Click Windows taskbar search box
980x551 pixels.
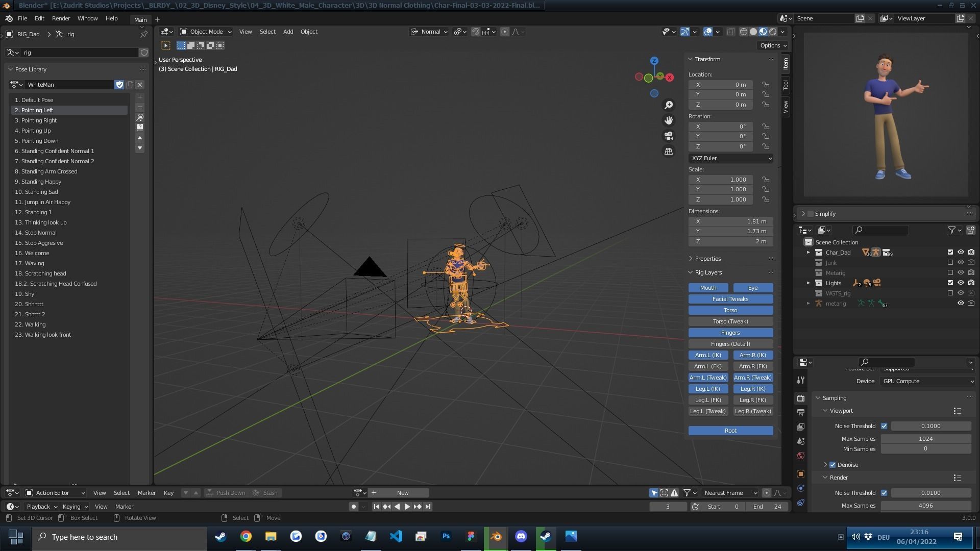[x=119, y=537]
